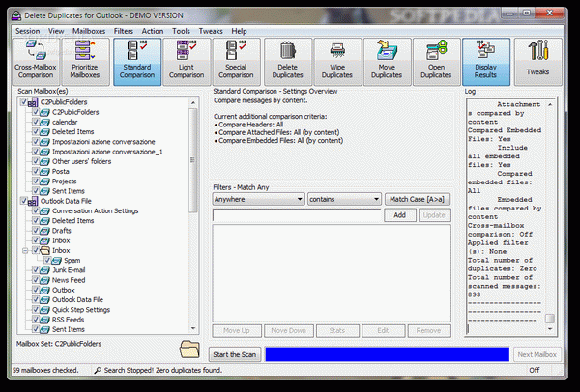The image size is (580, 392).
Task: Uncheck the calendar folder checkbox
Action: tap(36, 122)
